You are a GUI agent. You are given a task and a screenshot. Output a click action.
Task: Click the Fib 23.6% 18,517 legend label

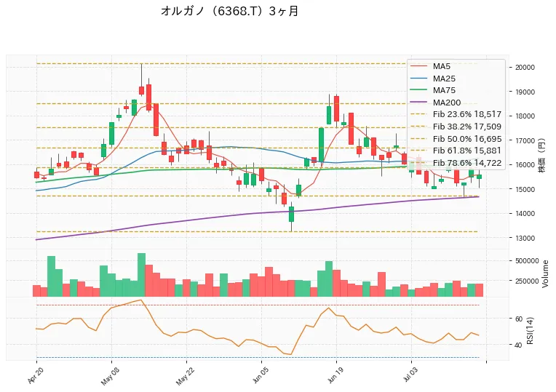tap(467, 114)
